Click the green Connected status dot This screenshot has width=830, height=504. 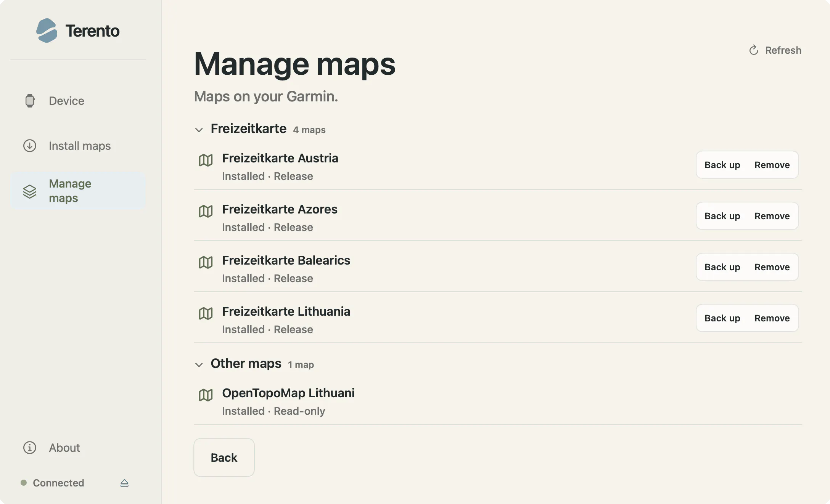pos(24,483)
